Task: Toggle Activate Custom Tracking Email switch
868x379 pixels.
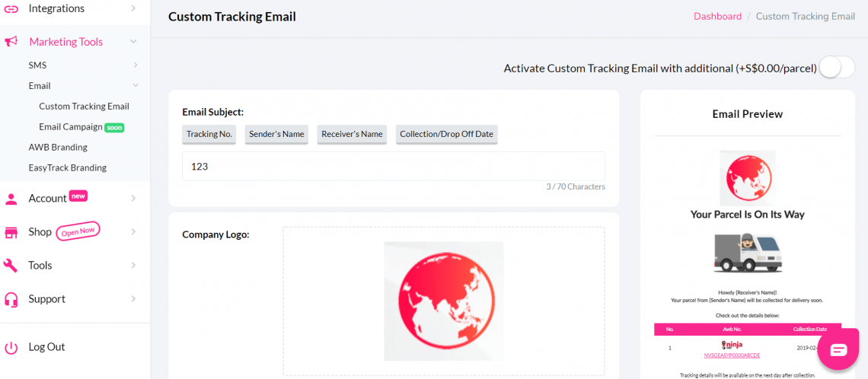Action: [x=835, y=68]
